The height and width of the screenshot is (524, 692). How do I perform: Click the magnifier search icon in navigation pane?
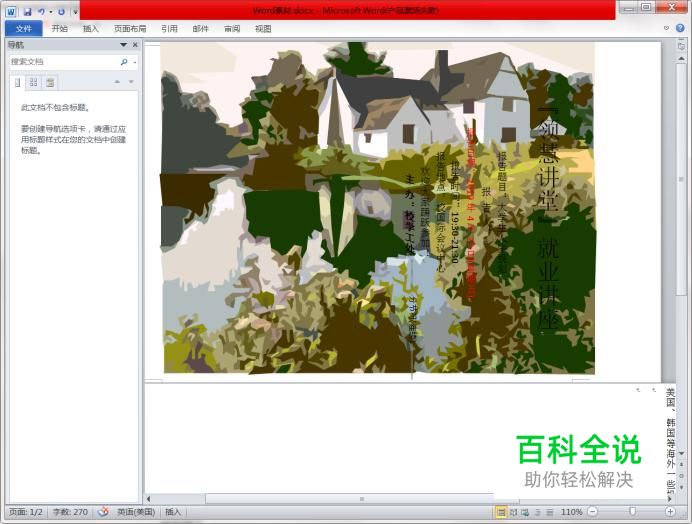[124, 62]
